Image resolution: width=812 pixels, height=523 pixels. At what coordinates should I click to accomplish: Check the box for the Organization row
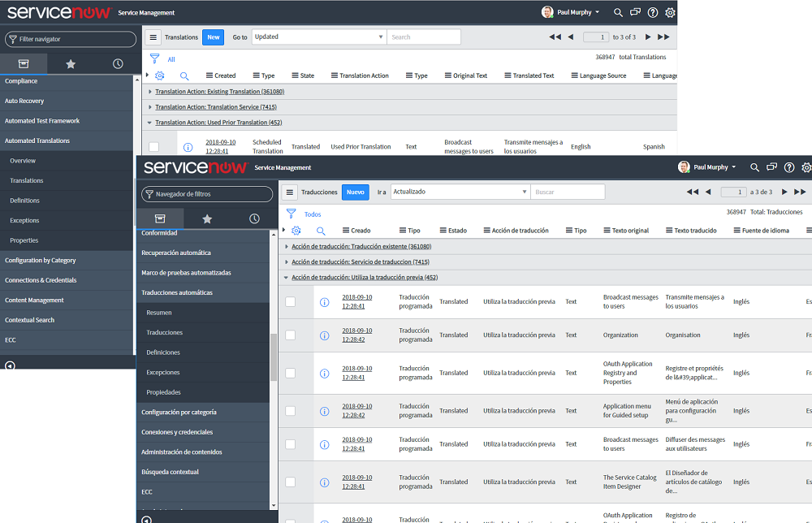pos(290,335)
